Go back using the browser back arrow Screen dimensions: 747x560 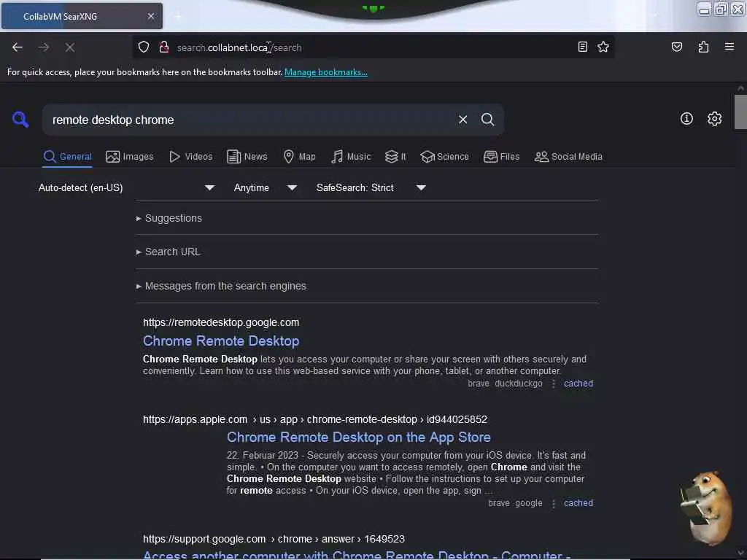[x=18, y=47]
